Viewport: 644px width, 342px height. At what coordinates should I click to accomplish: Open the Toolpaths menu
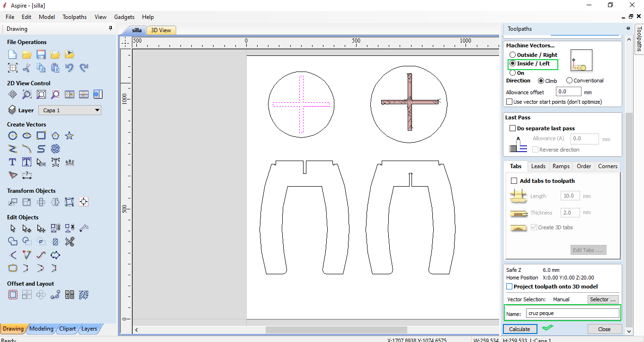pyautogui.click(x=75, y=17)
